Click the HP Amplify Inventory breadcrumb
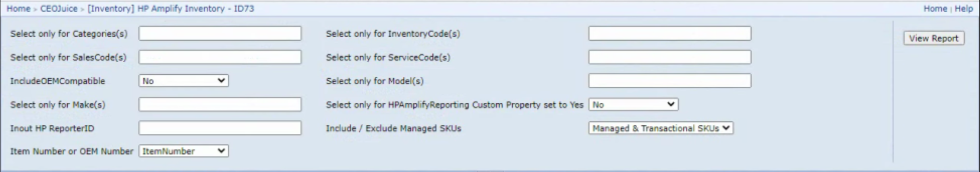This screenshot has width=980, height=172. click(x=170, y=8)
